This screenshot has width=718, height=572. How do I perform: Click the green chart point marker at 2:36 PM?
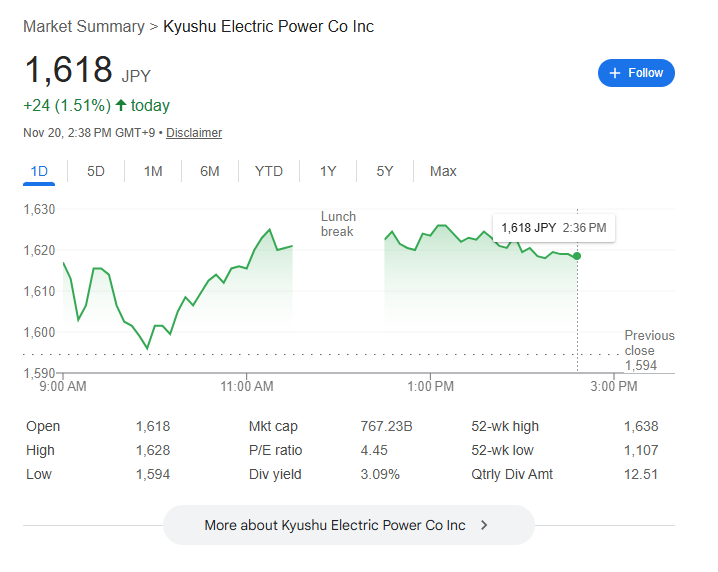tap(577, 256)
